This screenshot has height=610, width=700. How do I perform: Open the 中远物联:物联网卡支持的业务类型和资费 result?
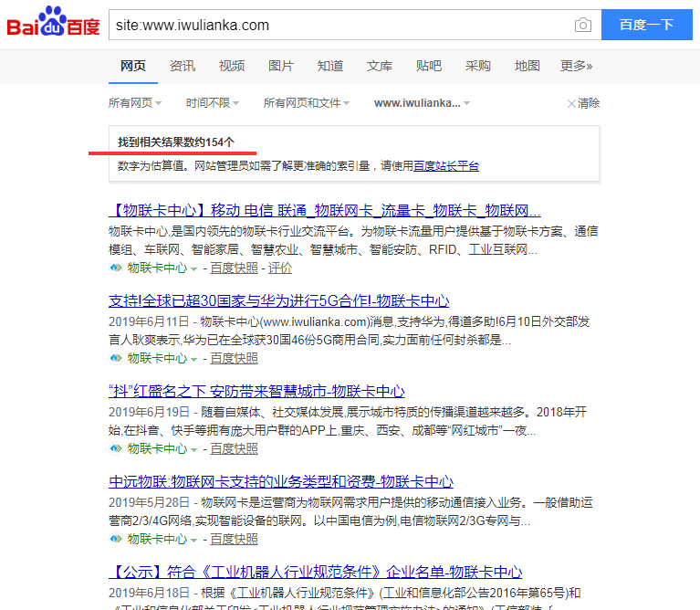point(281,481)
